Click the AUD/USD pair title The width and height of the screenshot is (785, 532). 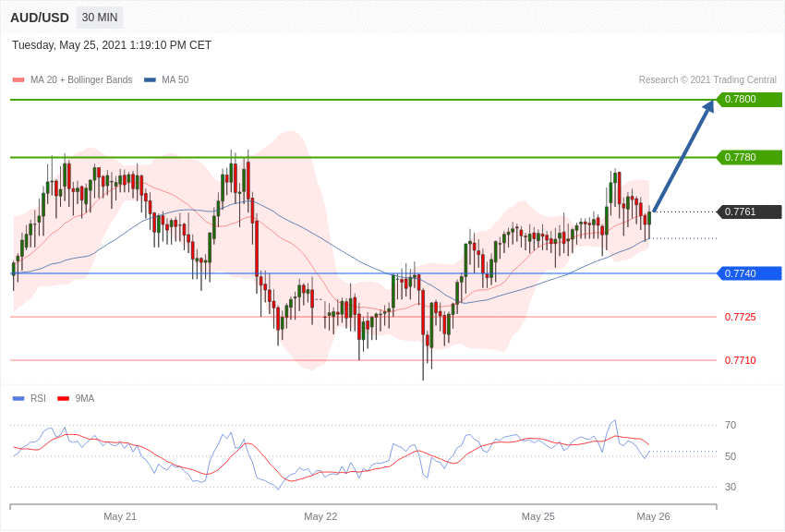point(40,18)
